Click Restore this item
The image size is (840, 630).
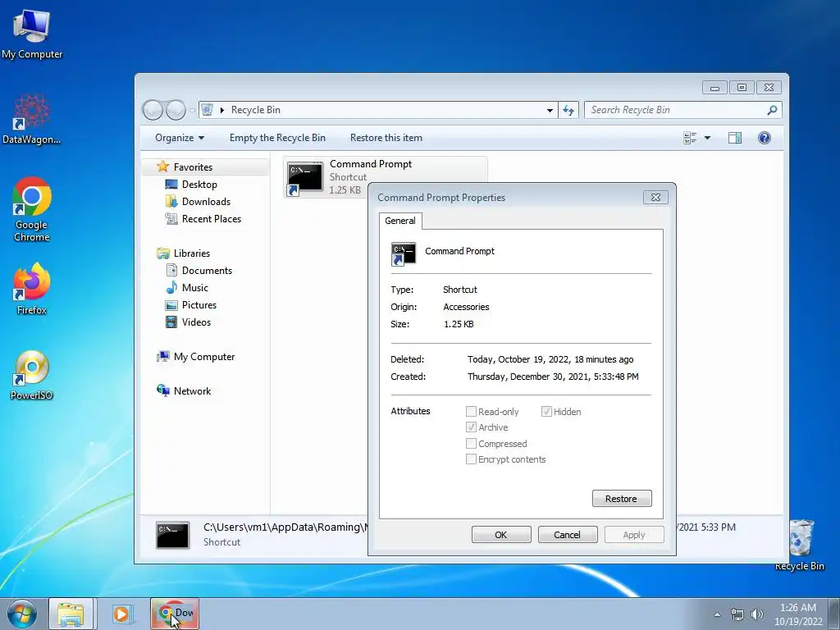coord(386,138)
